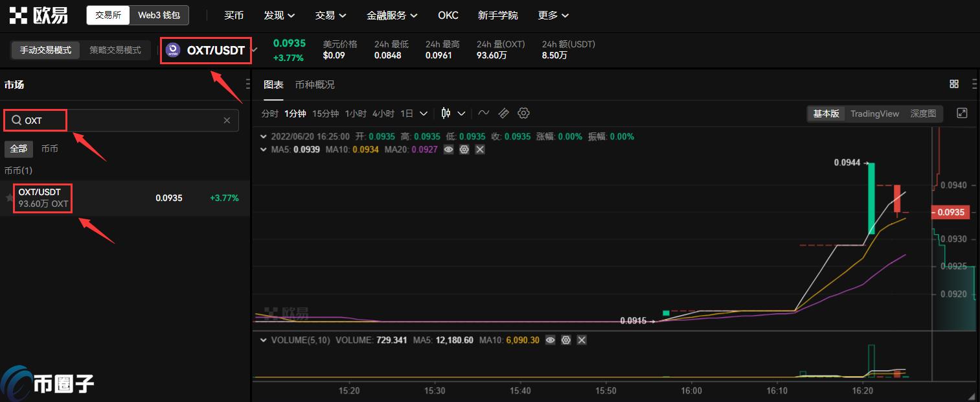Viewport: 980px width, 402px height.
Task: Click the 0.0935 price label on the chart
Action: (x=950, y=212)
